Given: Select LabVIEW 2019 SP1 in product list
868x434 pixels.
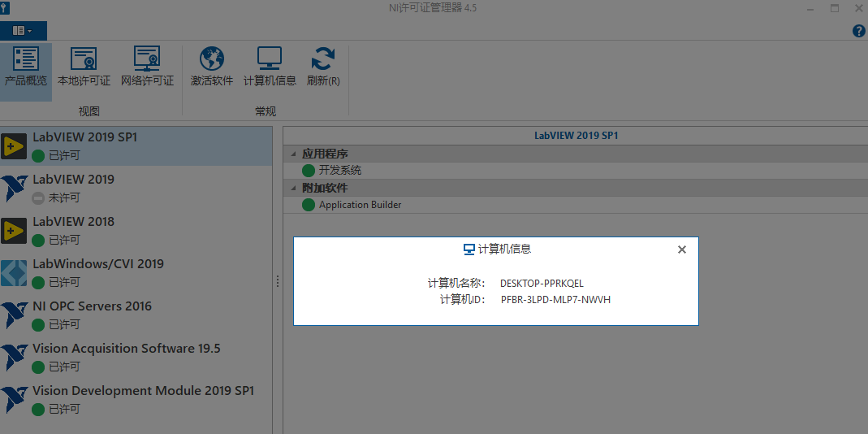Looking at the screenshot, I should pos(136,145).
